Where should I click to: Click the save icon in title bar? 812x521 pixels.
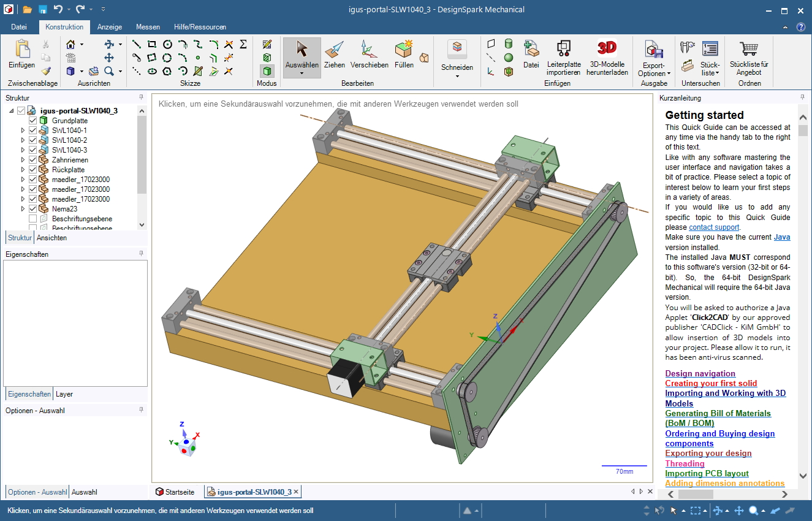pyautogui.click(x=43, y=9)
